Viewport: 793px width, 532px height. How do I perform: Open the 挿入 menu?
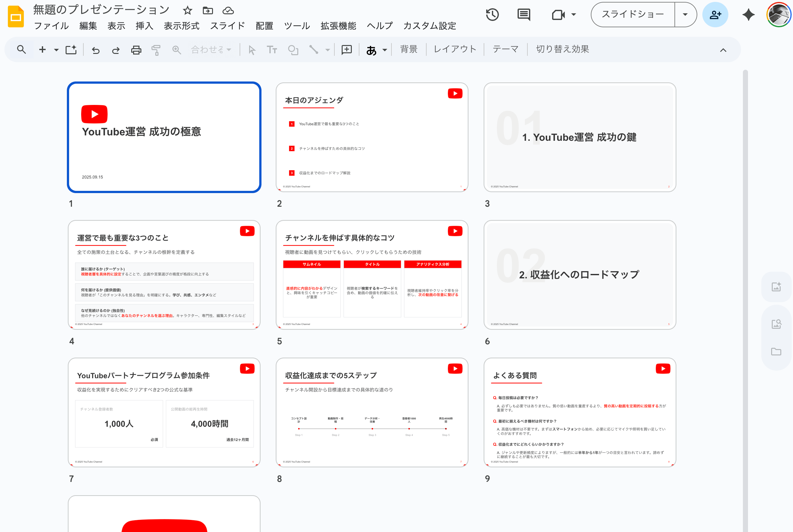pos(144,25)
